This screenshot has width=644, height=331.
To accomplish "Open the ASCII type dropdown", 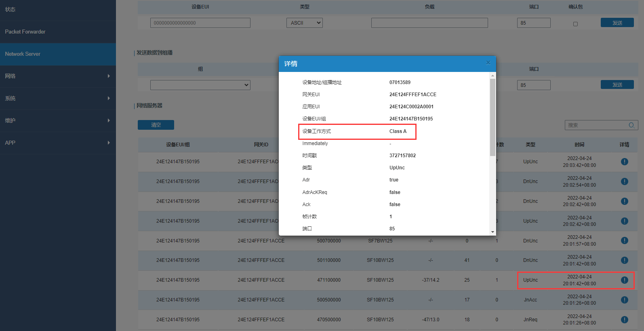I will (x=304, y=23).
